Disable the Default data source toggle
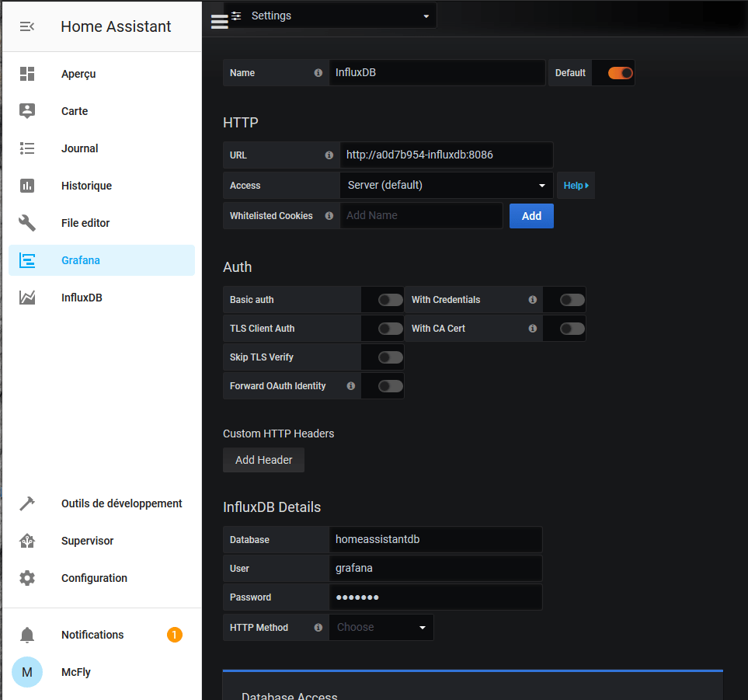This screenshot has width=748, height=700. (x=620, y=73)
